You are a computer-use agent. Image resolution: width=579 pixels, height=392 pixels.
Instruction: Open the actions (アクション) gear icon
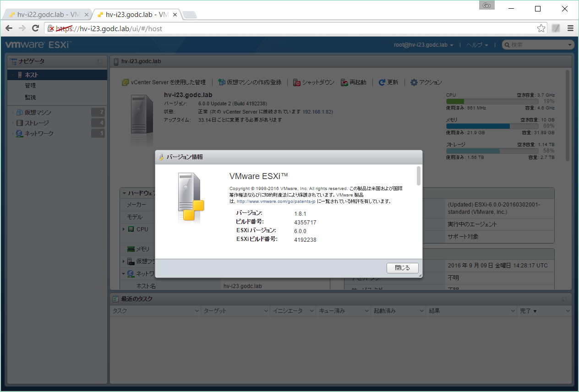pyautogui.click(x=414, y=82)
